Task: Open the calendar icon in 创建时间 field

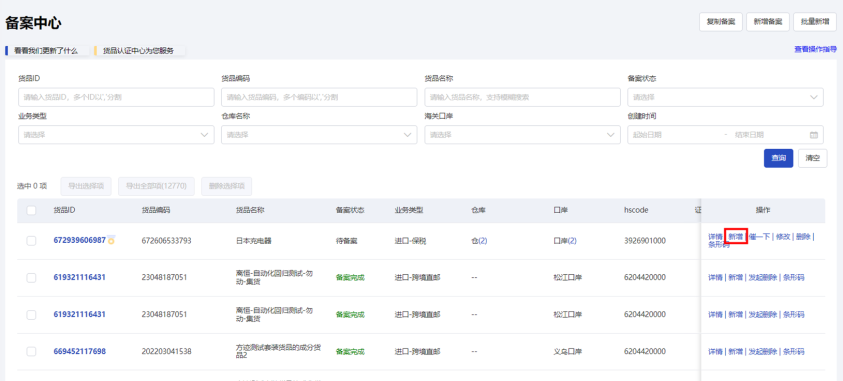Action: [x=813, y=135]
